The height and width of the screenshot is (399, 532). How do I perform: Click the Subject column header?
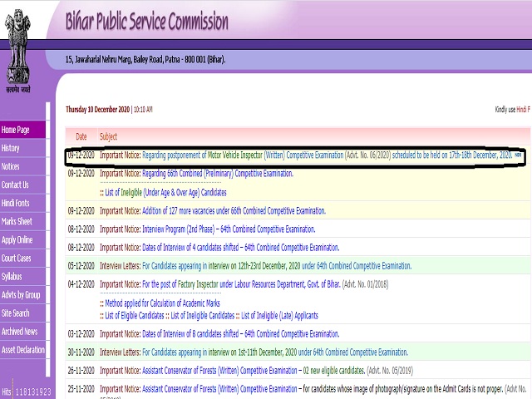click(x=108, y=136)
